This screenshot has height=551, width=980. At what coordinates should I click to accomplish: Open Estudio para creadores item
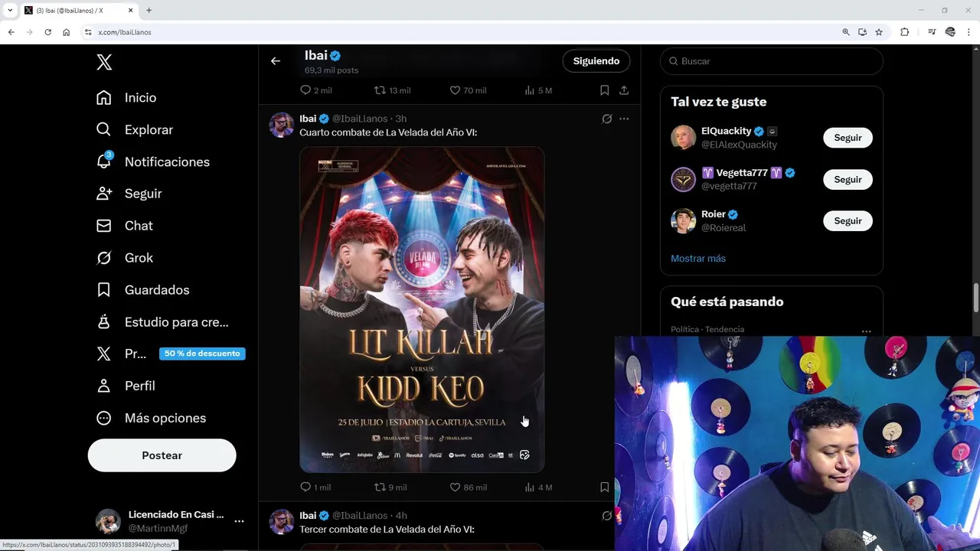162,322
